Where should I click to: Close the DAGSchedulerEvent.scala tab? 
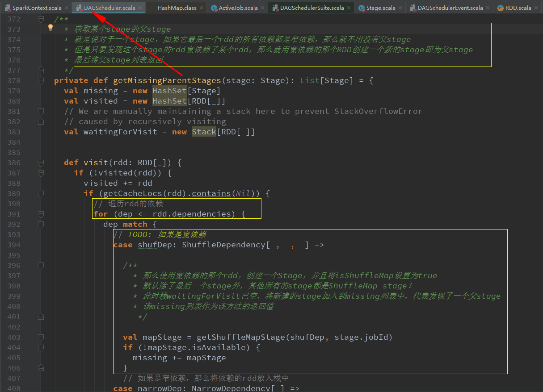488,8
